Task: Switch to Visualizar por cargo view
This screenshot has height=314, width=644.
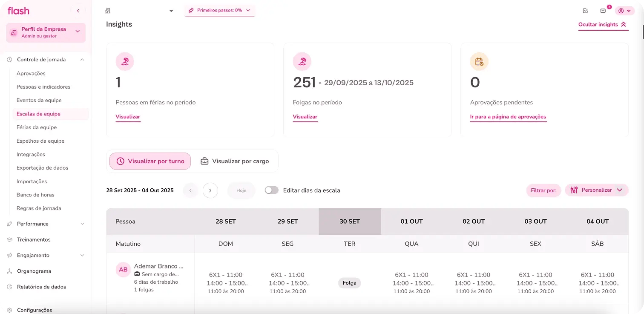Action: click(235, 161)
